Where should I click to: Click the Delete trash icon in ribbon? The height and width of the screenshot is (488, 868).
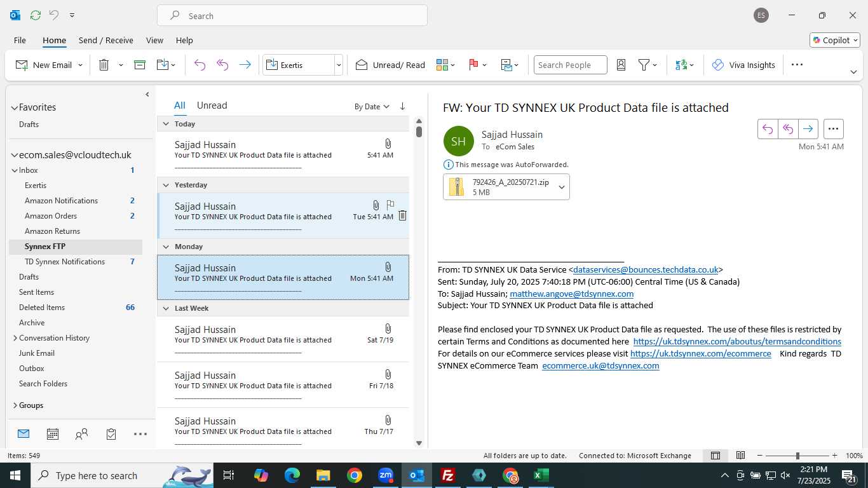(104, 65)
